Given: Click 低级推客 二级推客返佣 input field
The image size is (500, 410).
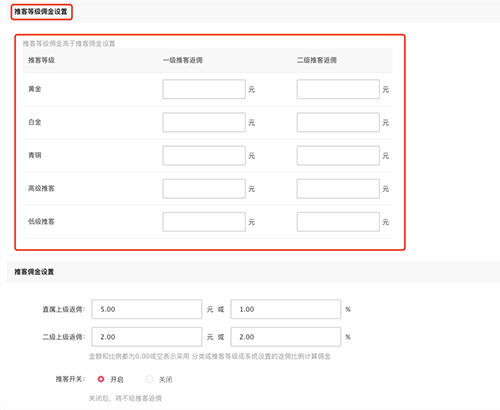Looking at the screenshot, I should tap(338, 222).
